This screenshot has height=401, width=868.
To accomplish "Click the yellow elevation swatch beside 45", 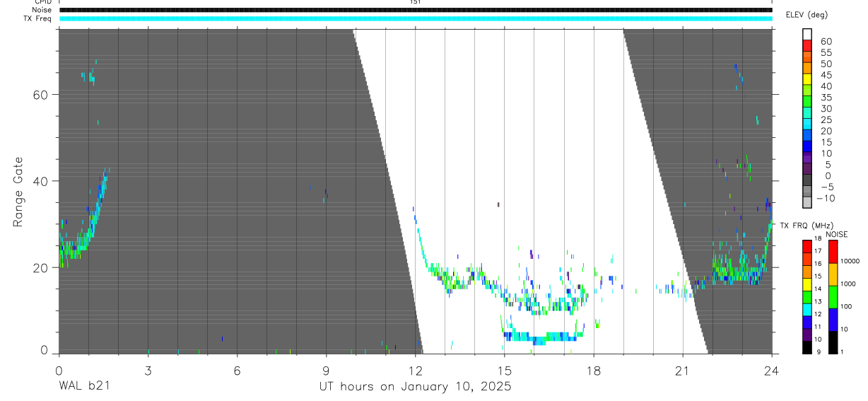I will coord(807,79).
